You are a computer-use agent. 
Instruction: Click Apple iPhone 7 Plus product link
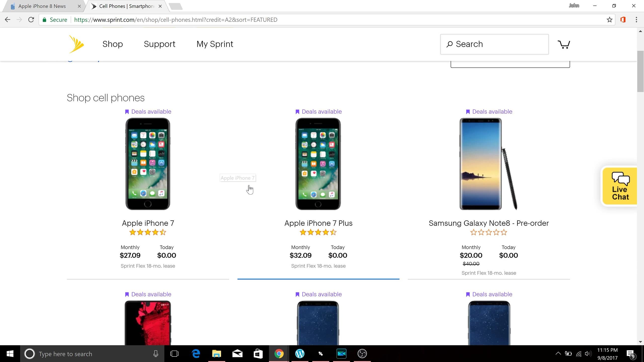pos(318,223)
